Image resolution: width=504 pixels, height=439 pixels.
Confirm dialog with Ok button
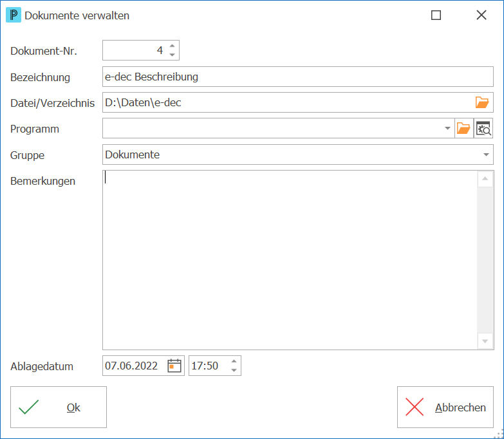click(59, 407)
